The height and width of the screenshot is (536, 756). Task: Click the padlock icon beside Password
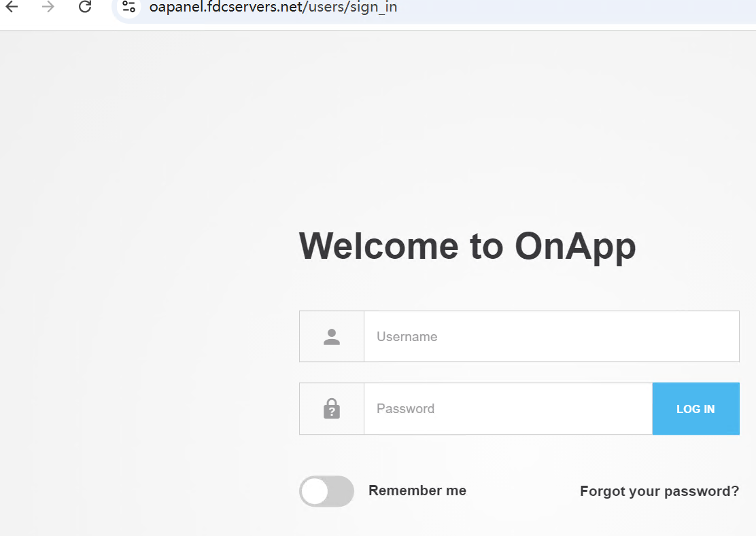[x=332, y=409]
